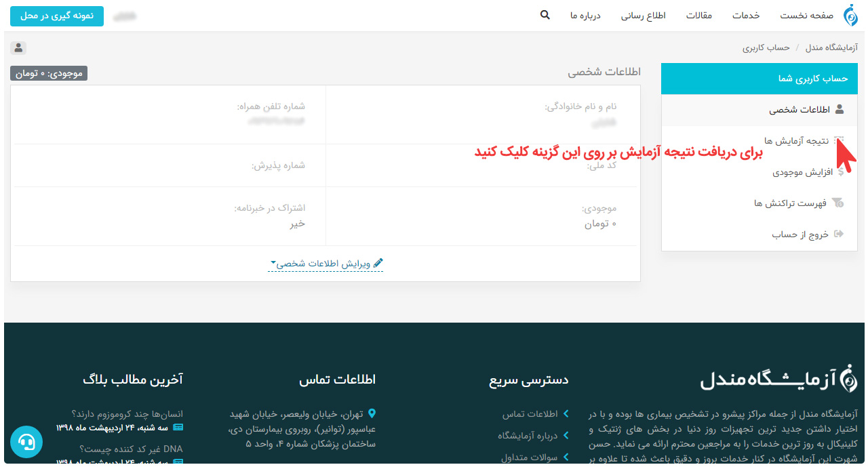Open صفحه نخست menu item
Screen dimensions: 868x467
point(806,16)
